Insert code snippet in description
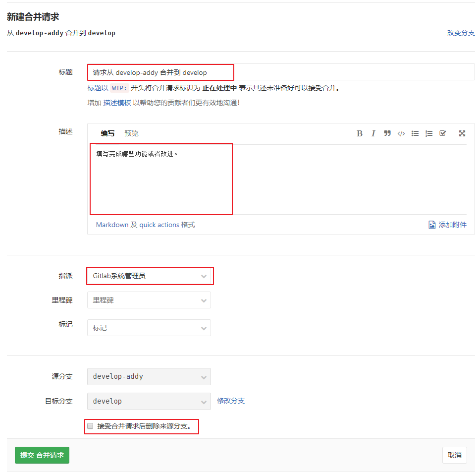This screenshot has width=476, height=475. (x=401, y=133)
